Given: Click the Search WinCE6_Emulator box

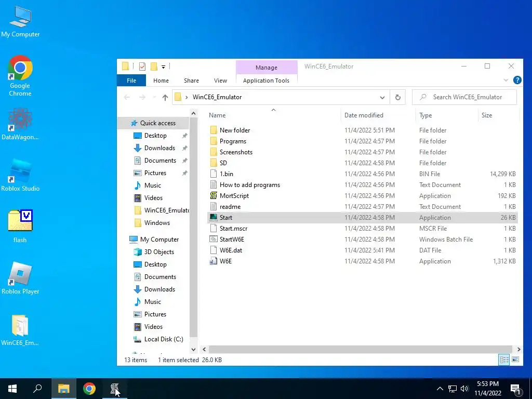Looking at the screenshot, I should point(464,97).
